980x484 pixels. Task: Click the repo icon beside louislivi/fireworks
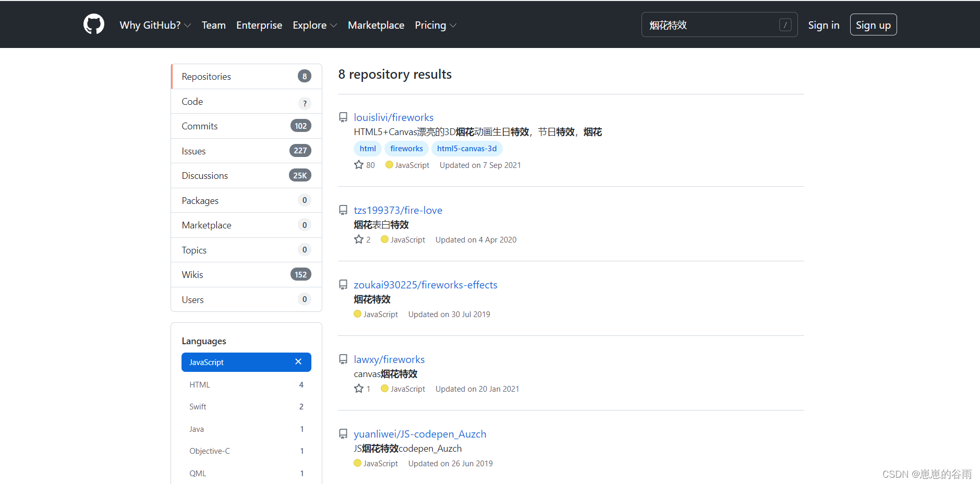[x=343, y=117]
